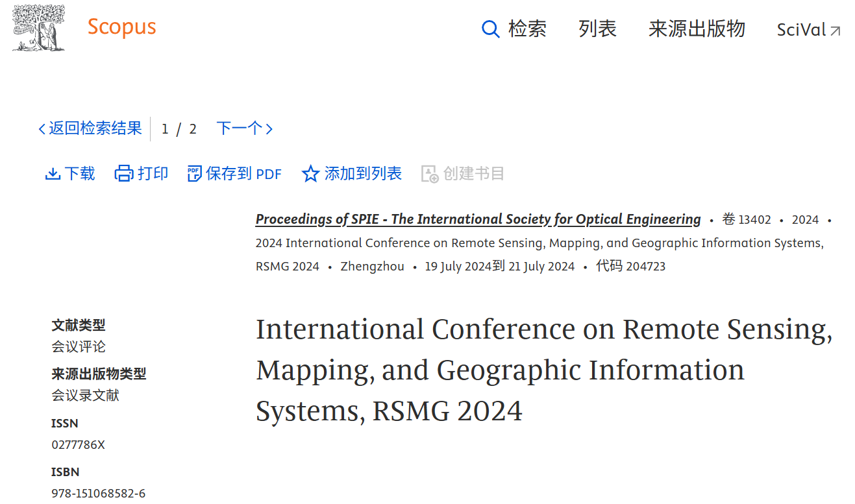Click the forward chevron after 下一个
This screenshot has width=855, height=504.
pos(269,129)
